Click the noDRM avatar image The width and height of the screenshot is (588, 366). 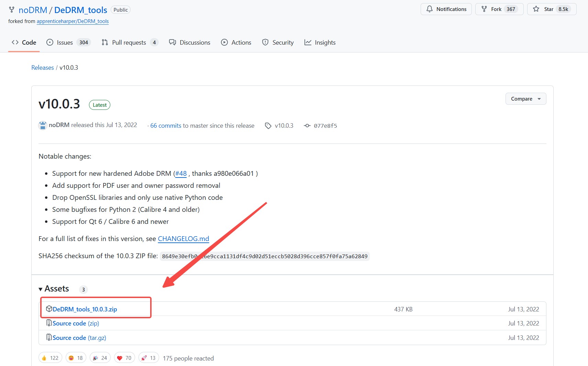point(43,125)
